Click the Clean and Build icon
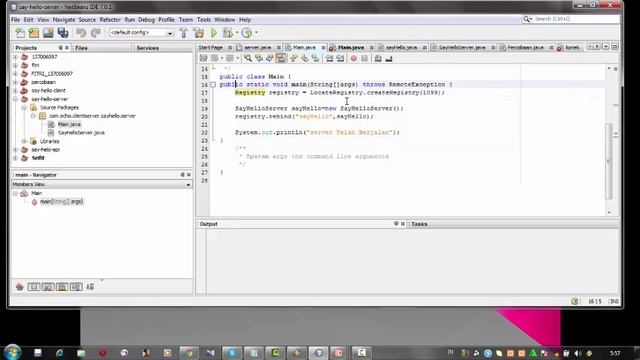This screenshot has height=360, width=640. pos(199,33)
